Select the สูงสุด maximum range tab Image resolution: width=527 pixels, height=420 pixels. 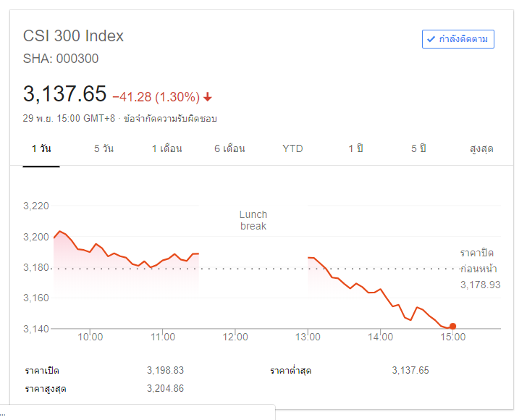tap(481, 148)
